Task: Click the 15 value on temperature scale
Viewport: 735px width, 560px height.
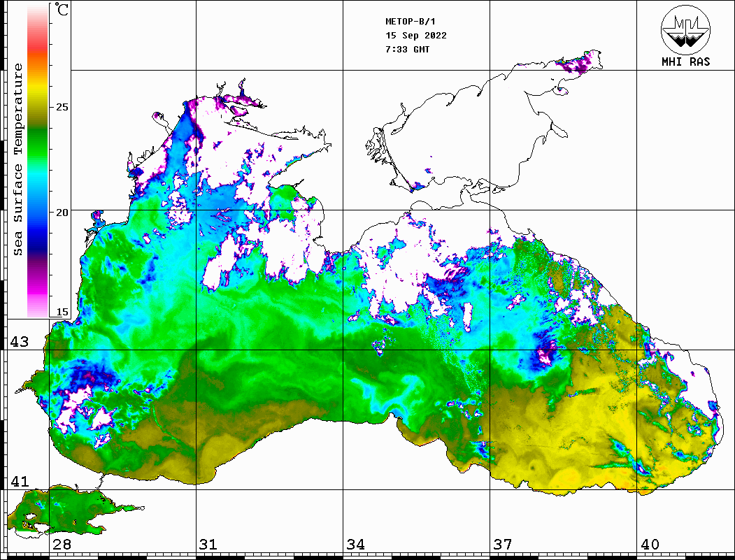Action: click(62, 312)
